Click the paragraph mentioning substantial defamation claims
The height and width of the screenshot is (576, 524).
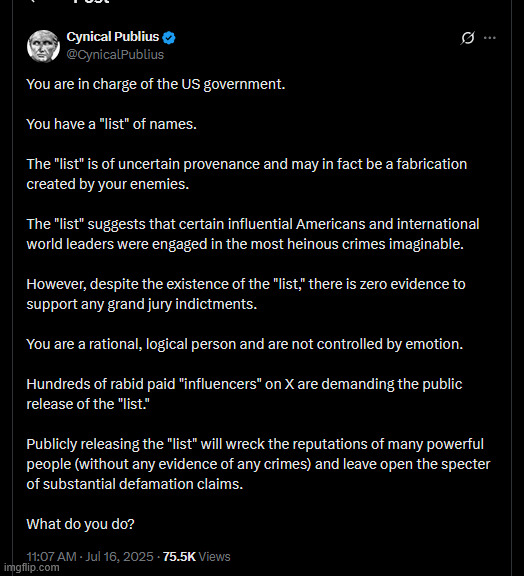click(258, 464)
